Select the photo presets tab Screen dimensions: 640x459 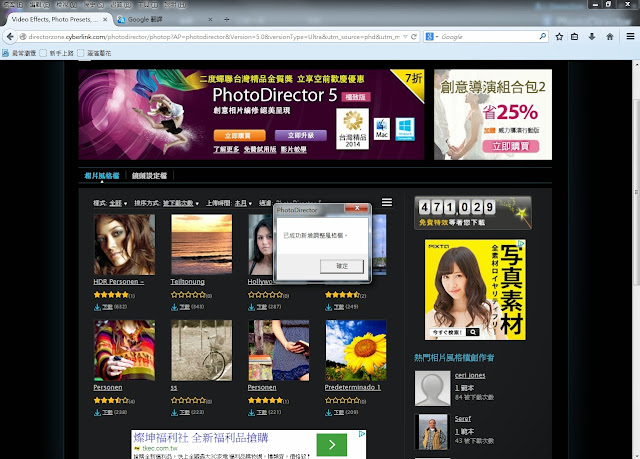pos(102,176)
